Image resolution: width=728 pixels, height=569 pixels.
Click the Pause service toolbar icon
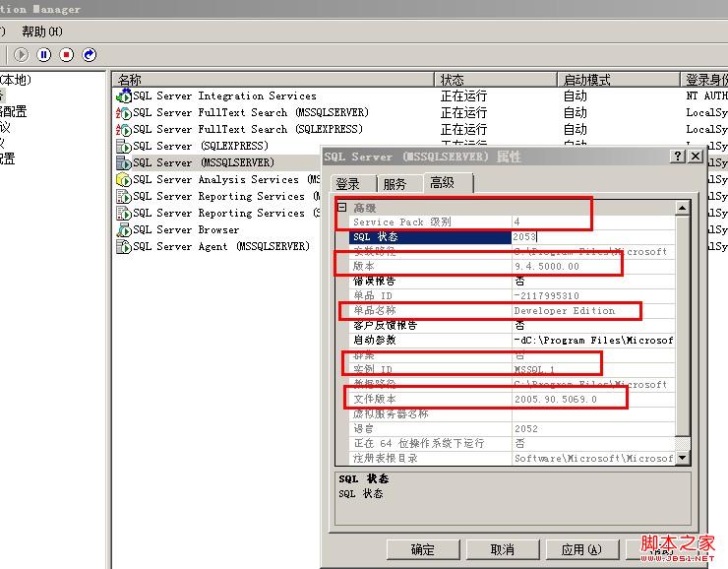pyautogui.click(x=43, y=55)
